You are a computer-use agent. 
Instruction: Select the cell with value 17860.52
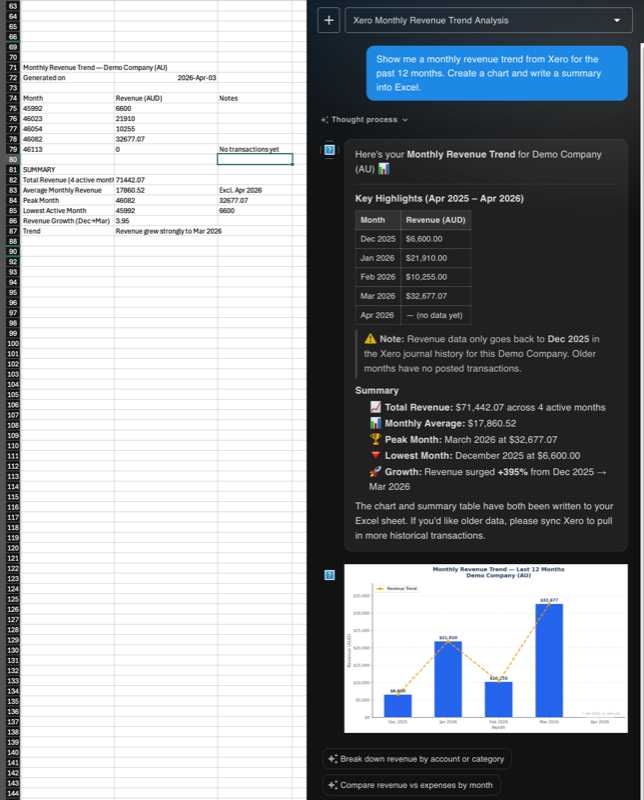tap(166, 190)
